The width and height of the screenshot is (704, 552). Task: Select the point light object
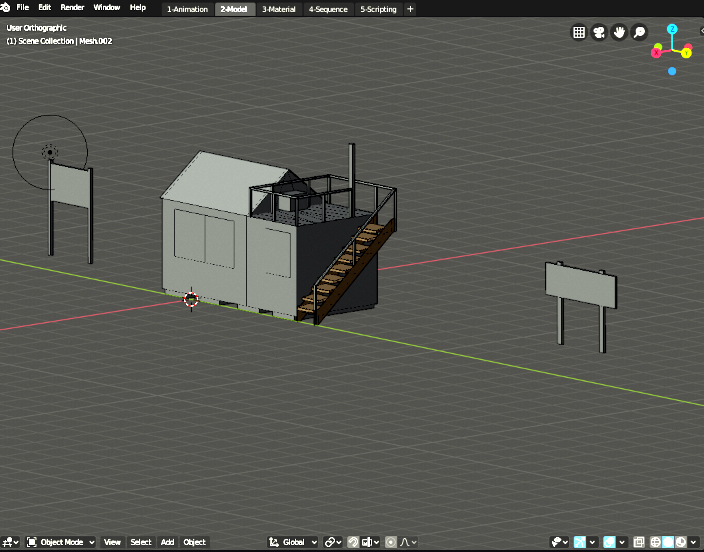(x=50, y=153)
